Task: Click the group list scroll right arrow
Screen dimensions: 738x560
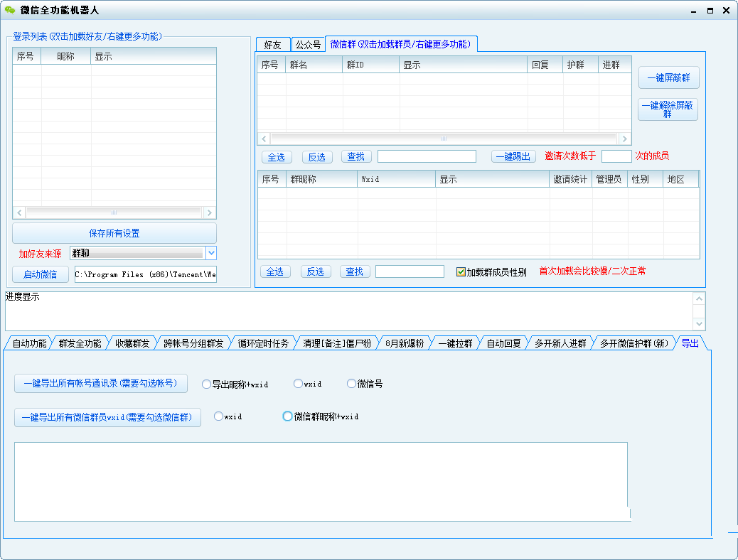Action: pyautogui.click(x=624, y=139)
